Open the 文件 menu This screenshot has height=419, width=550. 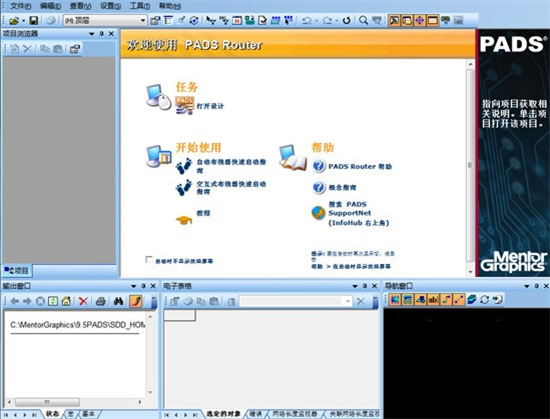point(21,6)
